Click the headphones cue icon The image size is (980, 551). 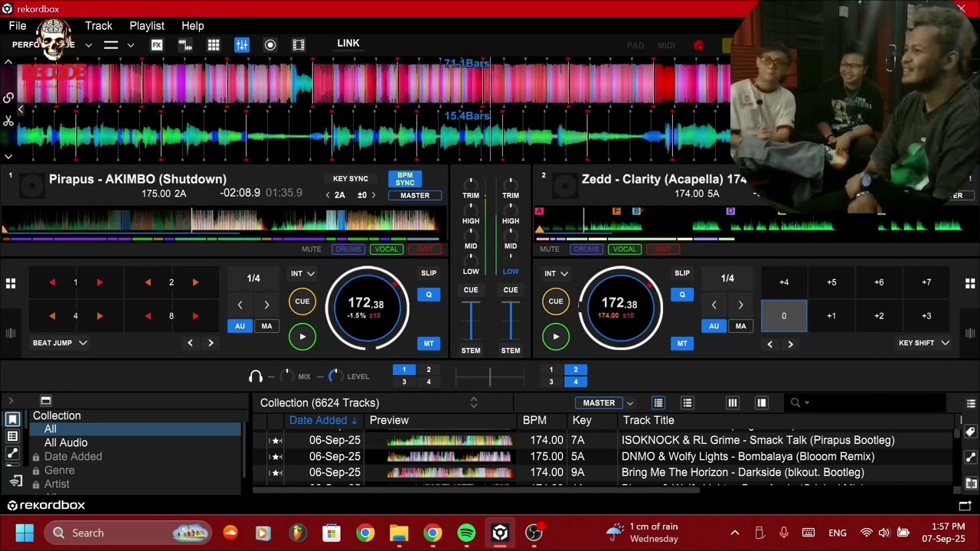pos(256,377)
